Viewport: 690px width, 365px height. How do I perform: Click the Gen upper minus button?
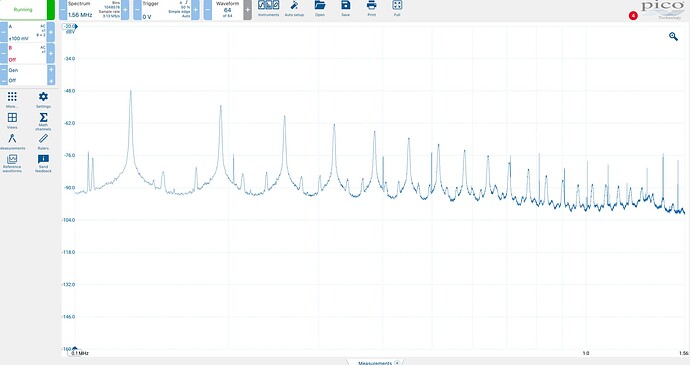(x=4, y=70)
